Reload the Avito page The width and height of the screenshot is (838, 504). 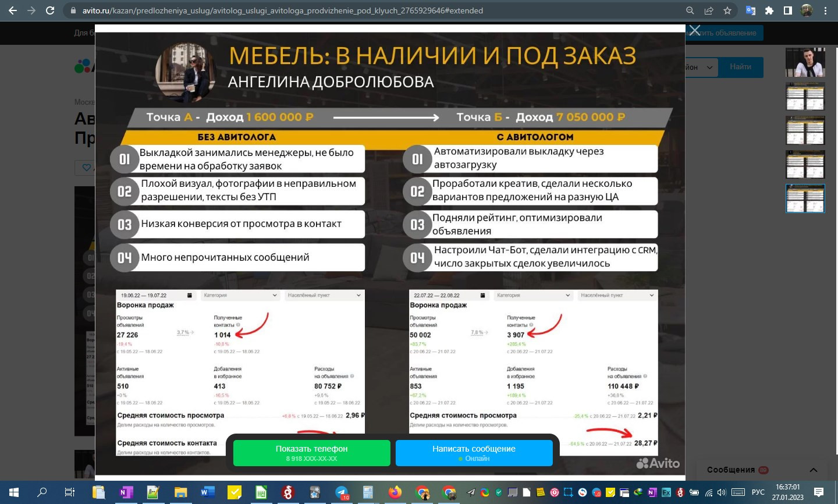click(x=50, y=10)
